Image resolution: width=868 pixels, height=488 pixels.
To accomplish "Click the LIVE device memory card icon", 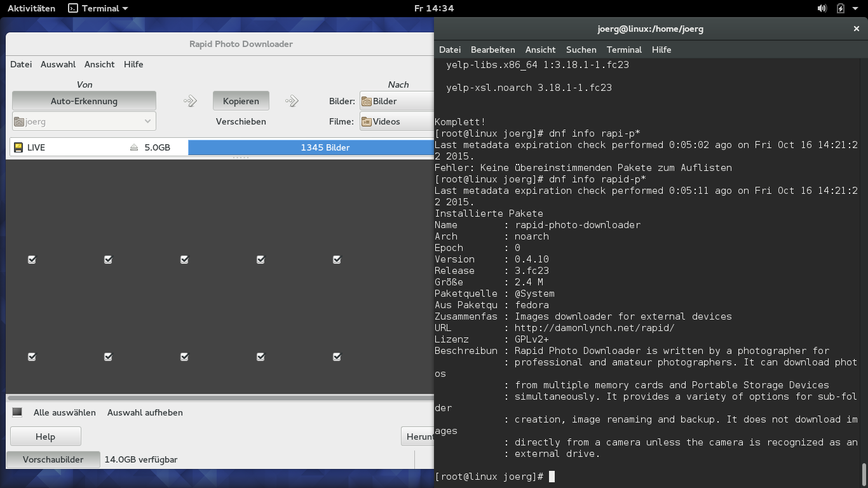I will [x=19, y=147].
